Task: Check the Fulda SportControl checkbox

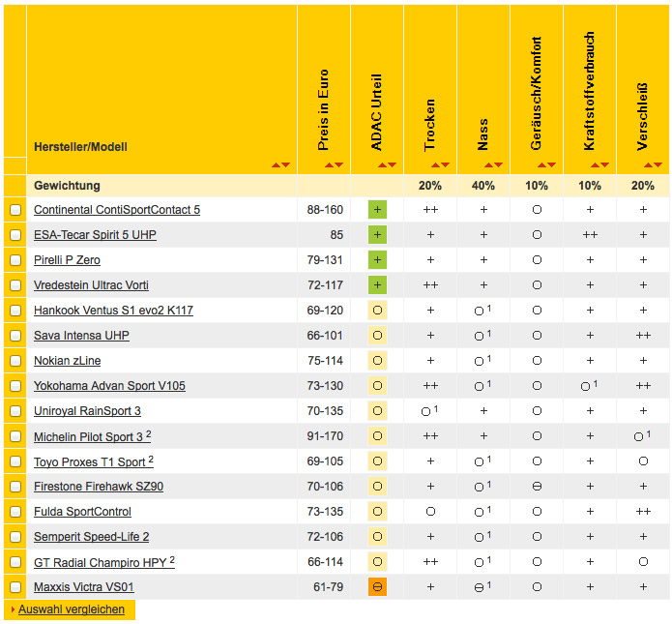Action: [x=15, y=512]
